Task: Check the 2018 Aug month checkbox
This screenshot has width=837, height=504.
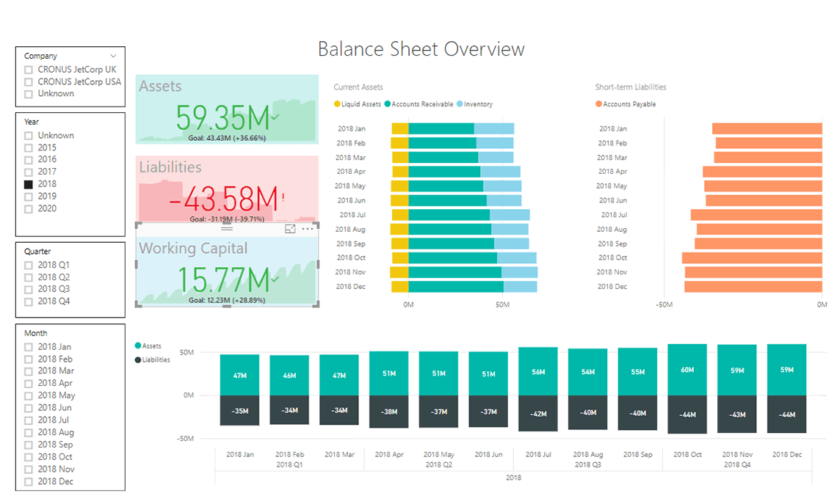Action: click(29, 433)
